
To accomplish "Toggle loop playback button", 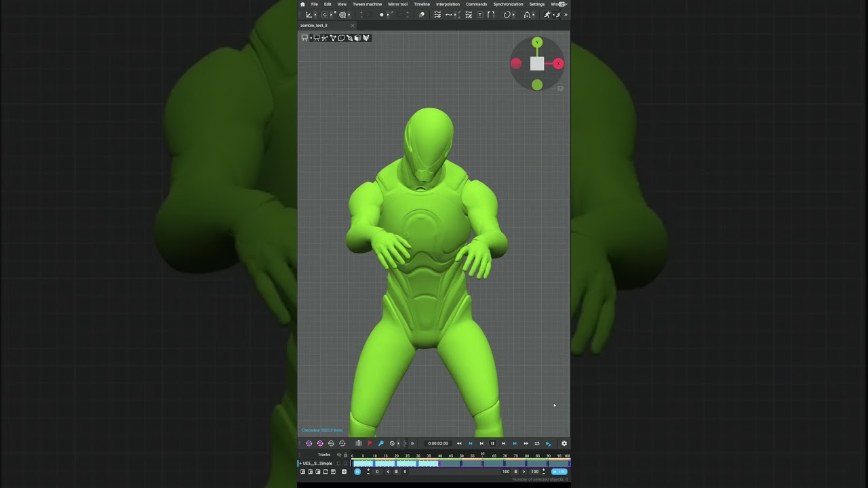I will [x=537, y=443].
